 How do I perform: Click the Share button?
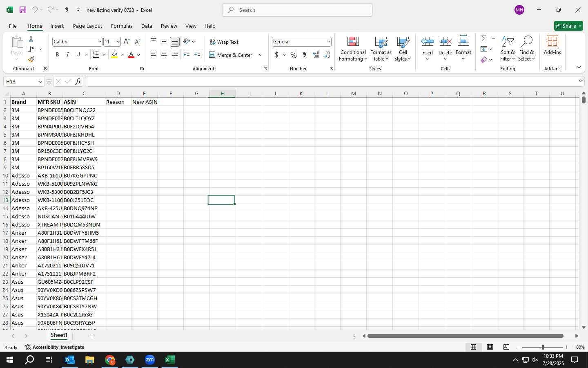click(x=568, y=26)
